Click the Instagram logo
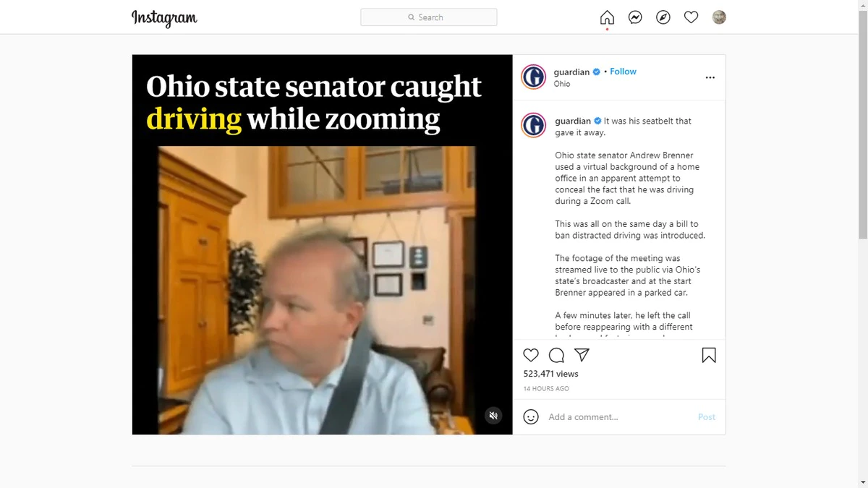This screenshot has width=868, height=488. pyautogui.click(x=164, y=18)
